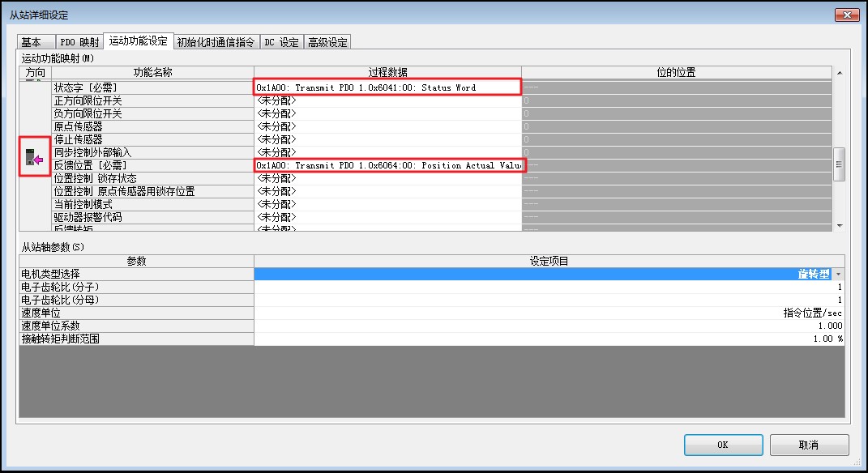This screenshot has height=473, width=868.
Task: Click the 正方向限位开关 unassigned process data cell
Action: click(387, 100)
